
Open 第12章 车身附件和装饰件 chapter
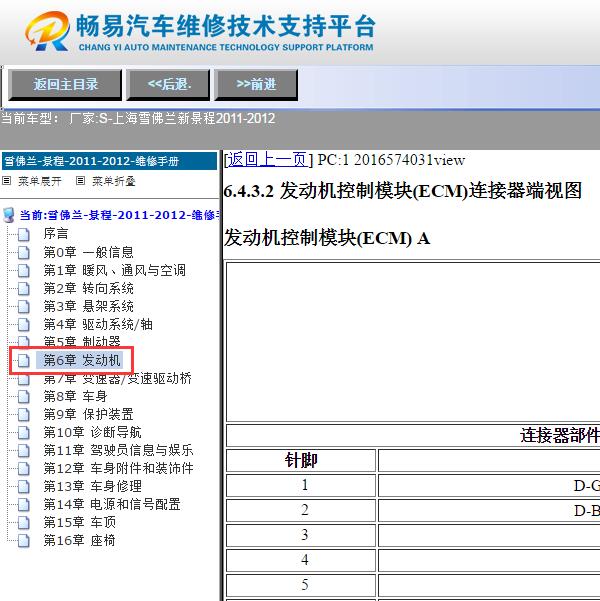[x=118, y=468]
